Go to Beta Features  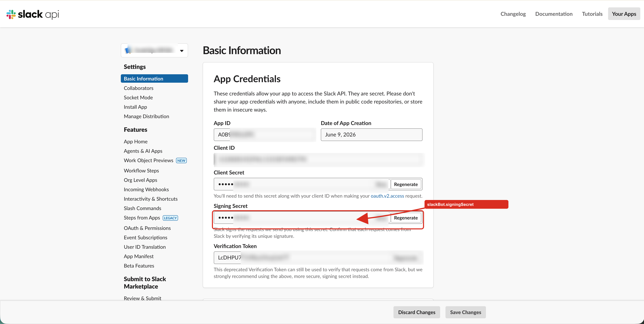coord(139,266)
